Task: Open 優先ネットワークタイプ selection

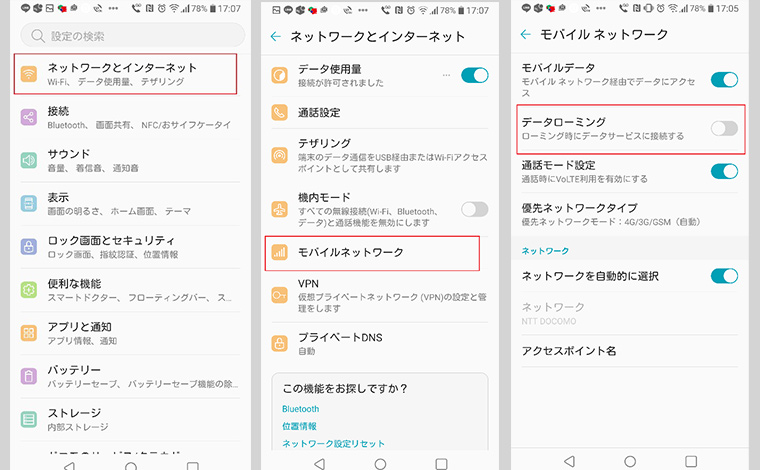Action: [x=630, y=214]
